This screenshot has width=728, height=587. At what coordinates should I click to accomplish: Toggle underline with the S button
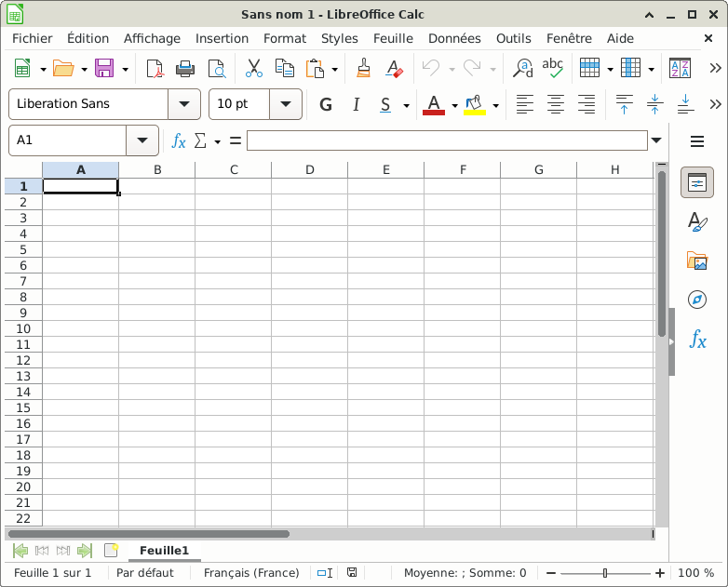point(385,104)
